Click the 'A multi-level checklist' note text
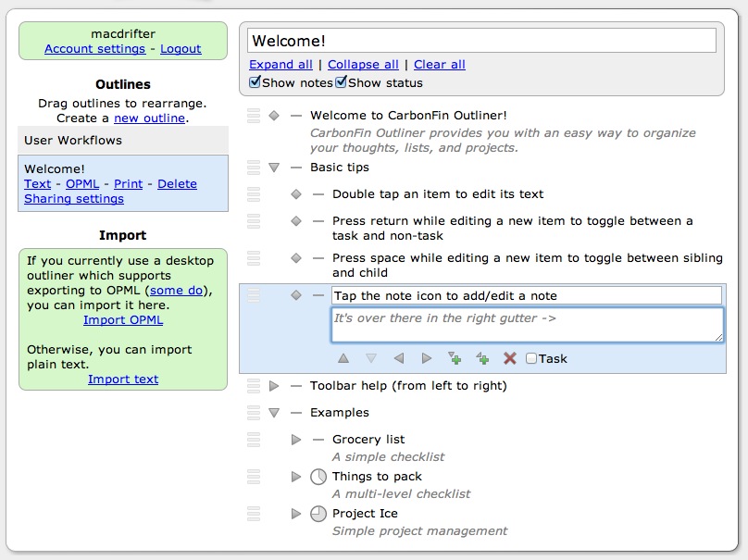Screen dimensions: 748x560 pos(401,493)
